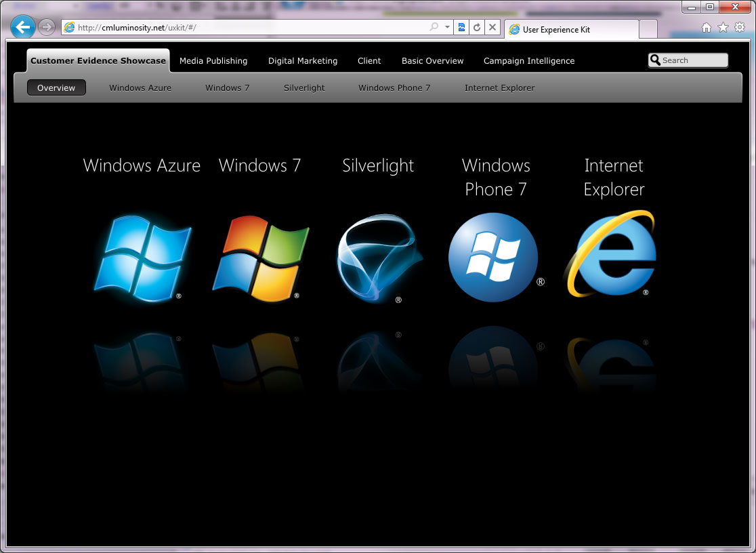
Task: Click the large Windows 7 heading
Action: [260, 165]
